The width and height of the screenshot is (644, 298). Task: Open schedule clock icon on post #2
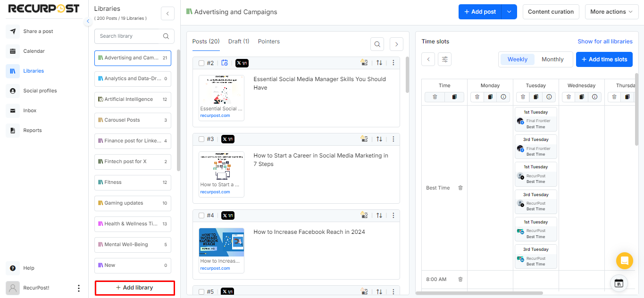click(225, 63)
